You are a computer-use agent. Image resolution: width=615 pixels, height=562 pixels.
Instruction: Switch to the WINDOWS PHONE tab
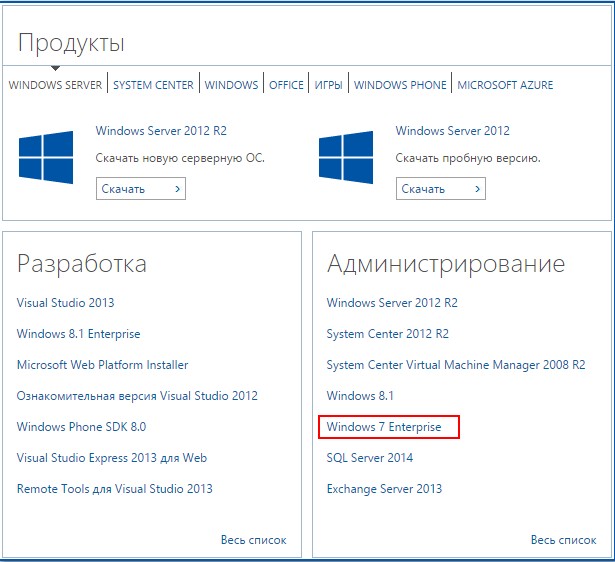pos(400,85)
